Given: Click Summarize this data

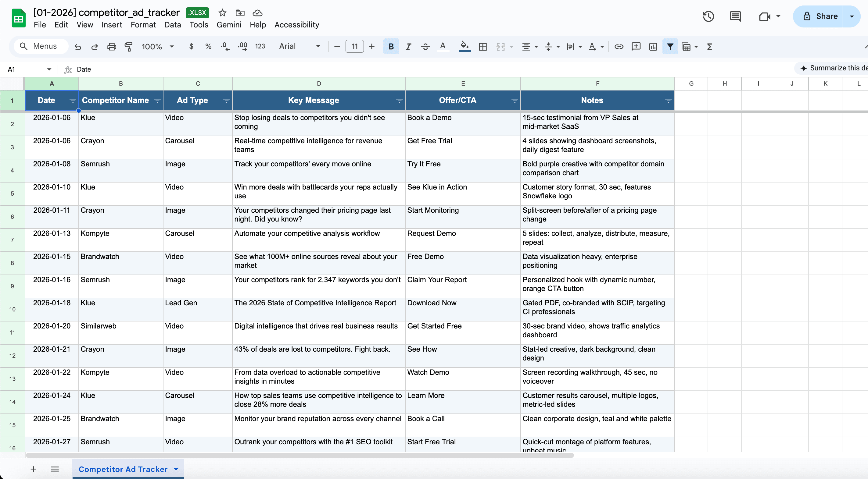Looking at the screenshot, I should pos(836,68).
